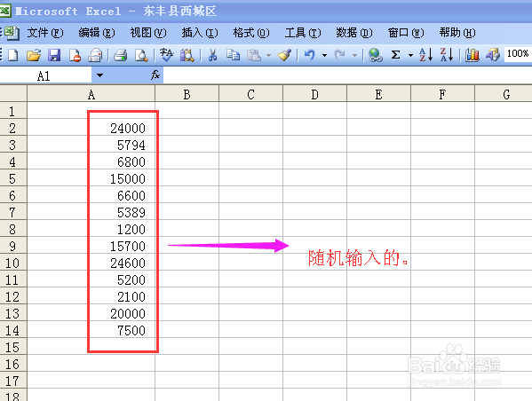Viewport: 532px width, 401px height.
Task: Select the cell containing 5794
Action: (91, 145)
